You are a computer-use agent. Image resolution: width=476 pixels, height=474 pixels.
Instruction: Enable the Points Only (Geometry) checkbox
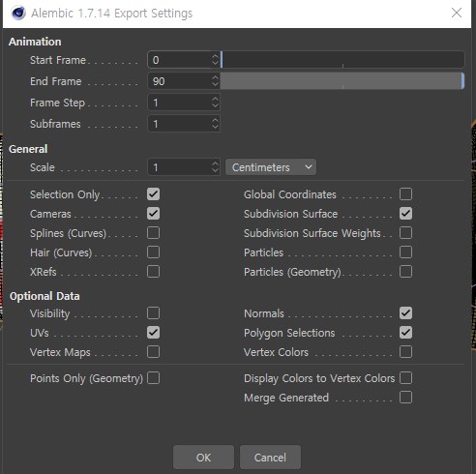tap(153, 378)
